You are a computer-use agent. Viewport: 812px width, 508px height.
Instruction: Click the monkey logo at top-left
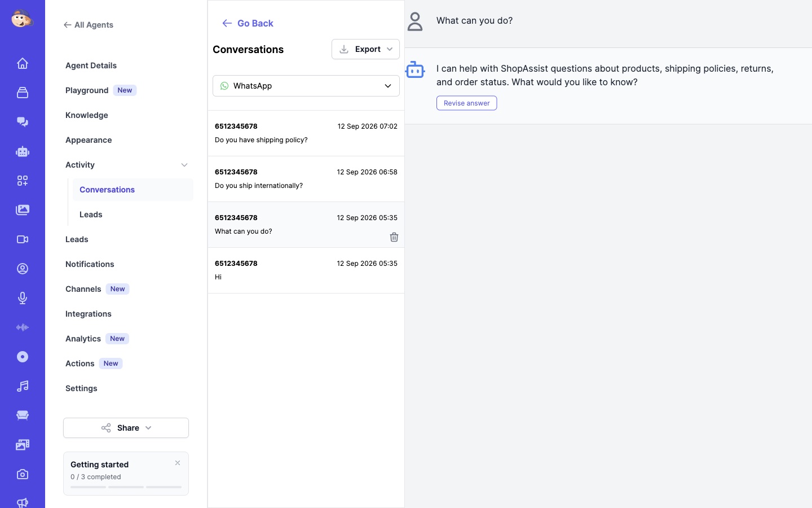[x=22, y=19]
